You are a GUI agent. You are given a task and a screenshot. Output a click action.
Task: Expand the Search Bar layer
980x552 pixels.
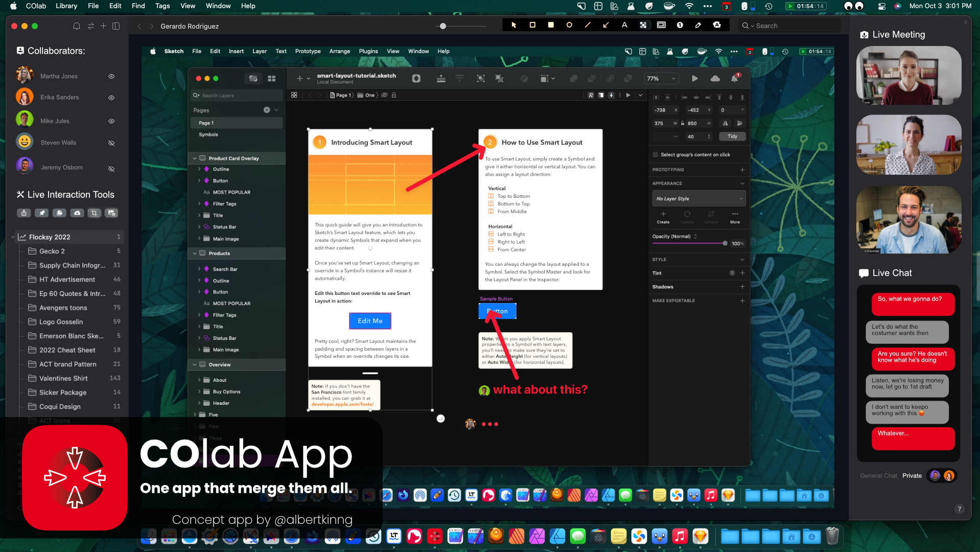(x=199, y=269)
